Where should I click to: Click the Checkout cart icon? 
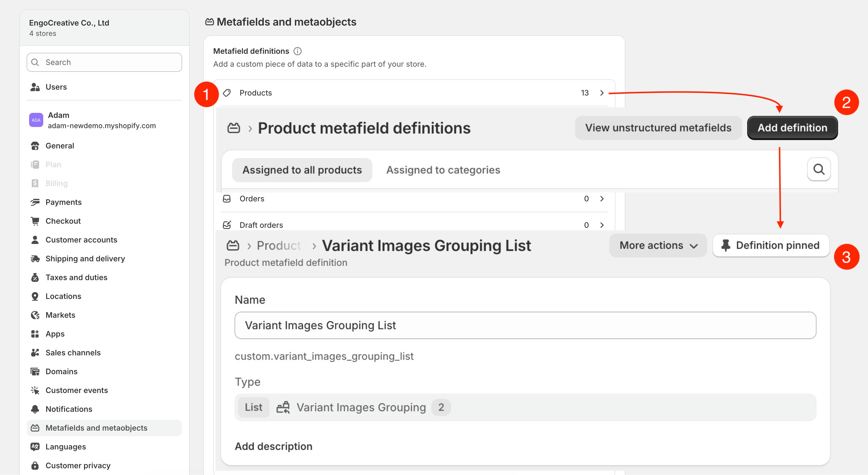click(x=35, y=221)
